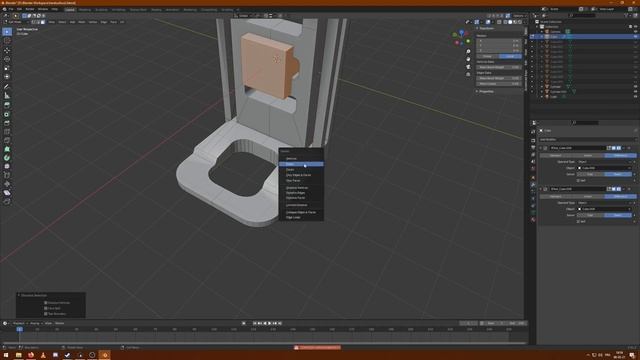Switch to the Modeling workspace tab
The width and height of the screenshot is (640, 360).
85,9
